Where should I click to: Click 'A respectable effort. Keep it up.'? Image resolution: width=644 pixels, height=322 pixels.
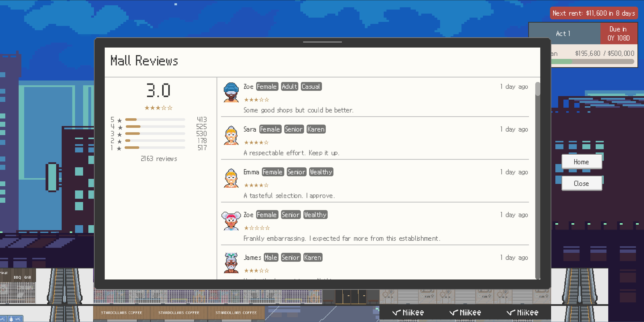pos(292,153)
